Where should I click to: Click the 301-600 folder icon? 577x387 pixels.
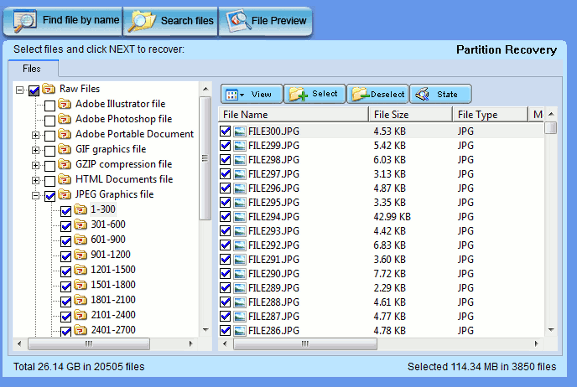point(81,224)
